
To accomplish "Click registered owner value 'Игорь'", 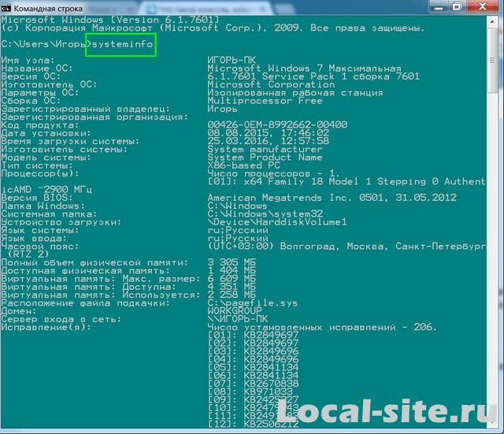I will click(222, 109).
